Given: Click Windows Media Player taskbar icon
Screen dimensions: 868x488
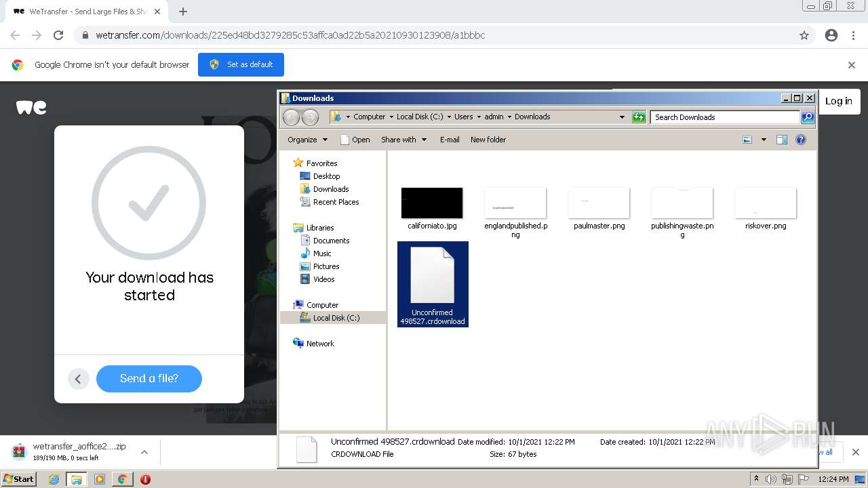Looking at the screenshot, I should point(100,479).
